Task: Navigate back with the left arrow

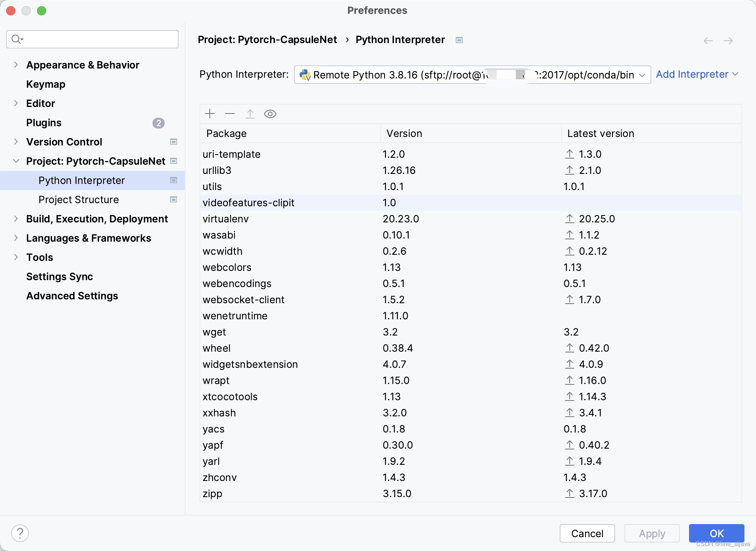Action: (708, 41)
